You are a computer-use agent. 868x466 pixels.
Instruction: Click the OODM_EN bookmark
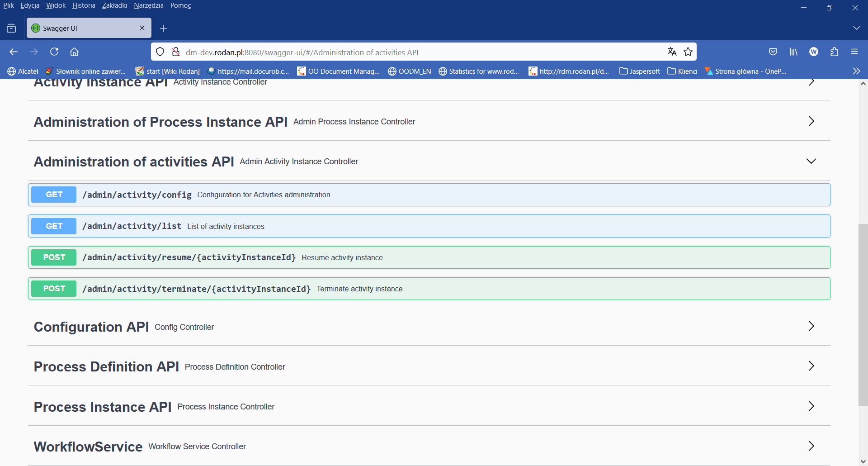click(409, 71)
